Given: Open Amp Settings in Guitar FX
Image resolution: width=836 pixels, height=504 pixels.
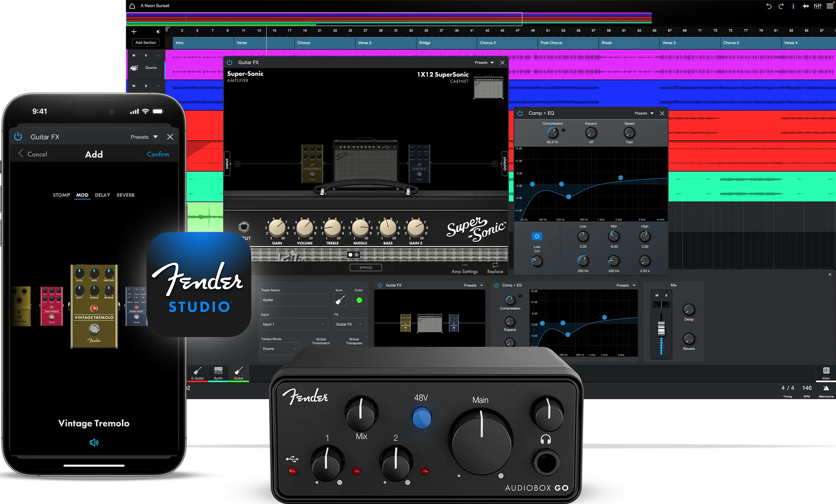Looking at the screenshot, I should [x=464, y=269].
